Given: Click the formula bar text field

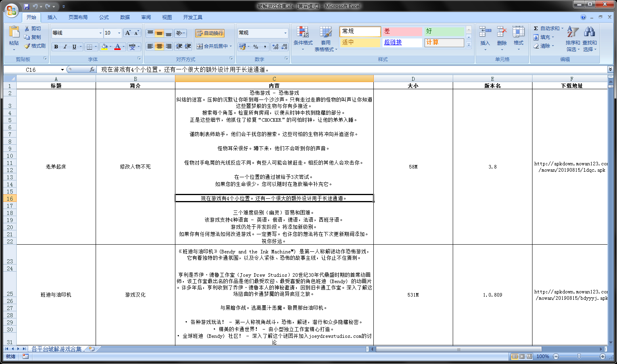Looking at the screenshot, I should coord(352,69).
